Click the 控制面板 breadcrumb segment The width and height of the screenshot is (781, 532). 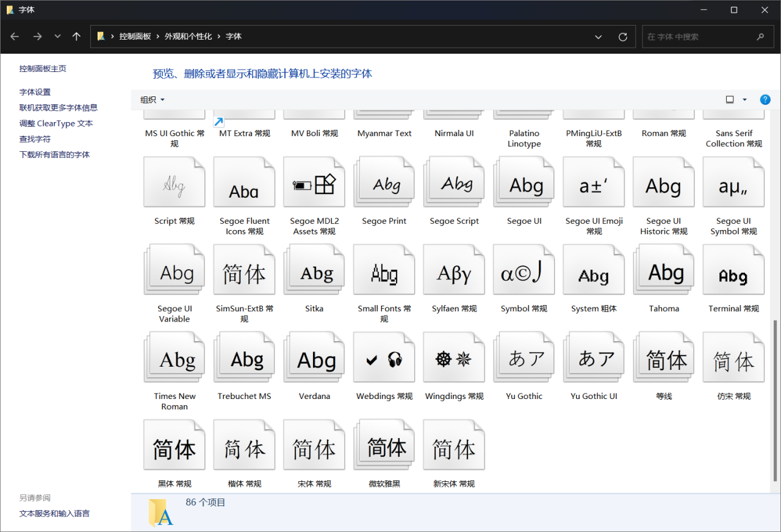pyautogui.click(x=135, y=37)
